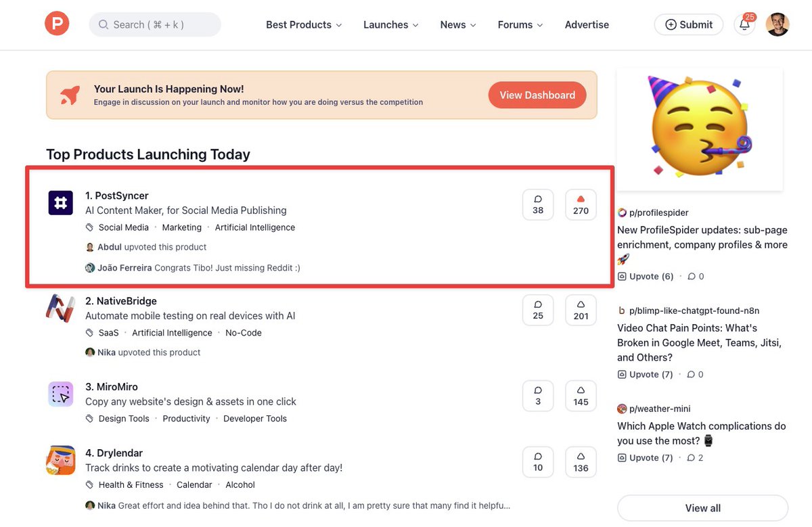Viewport: 812px width, 527px height.
Task: Upvote MiroMiro showing 145 votes
Action: point(581,396)
